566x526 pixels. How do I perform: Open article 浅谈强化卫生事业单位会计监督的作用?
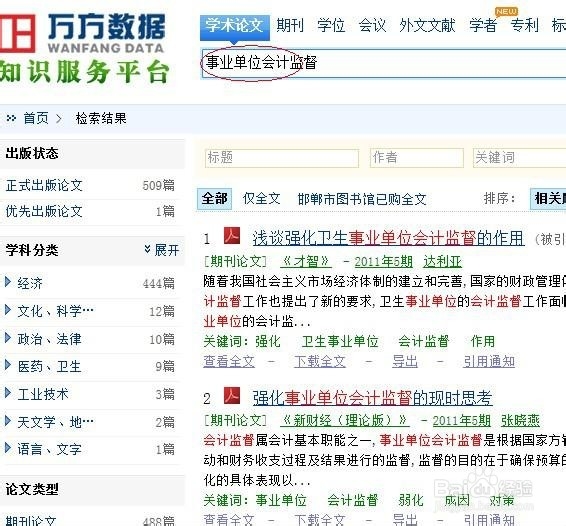point(388,238)
